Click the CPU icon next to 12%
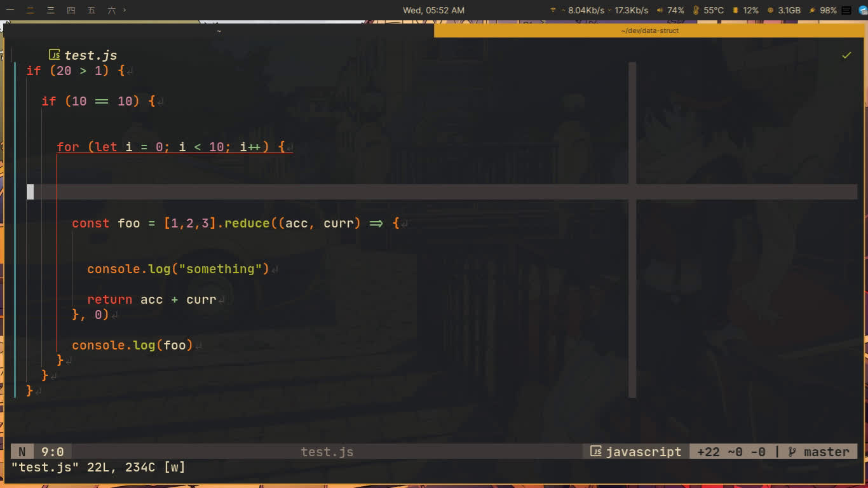 736,10
